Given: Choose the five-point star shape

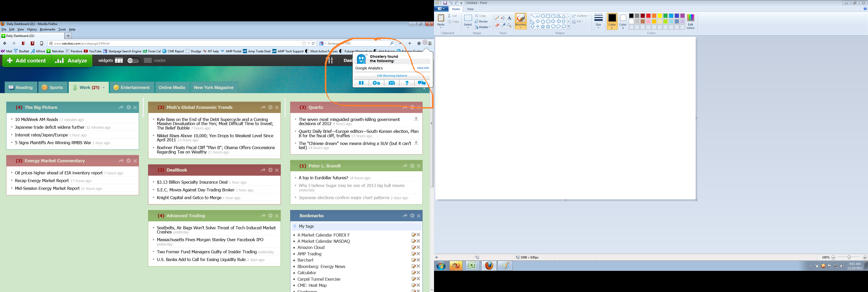Looking at the screenshot, I should pos(543,27).
